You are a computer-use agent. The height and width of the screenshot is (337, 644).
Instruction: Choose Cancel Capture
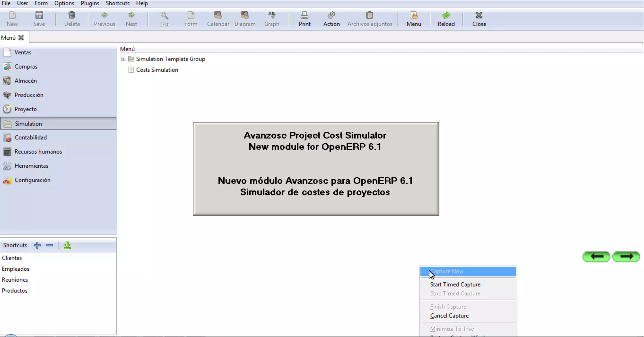[468, 316]
